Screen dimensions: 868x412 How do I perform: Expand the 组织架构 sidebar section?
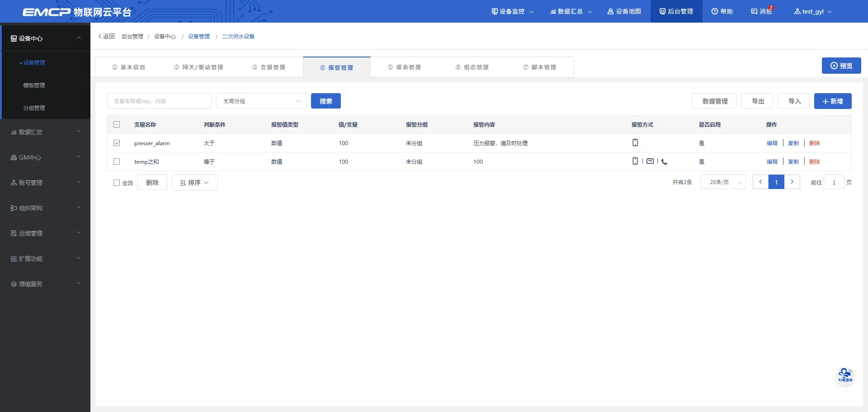[x=45, y=208]
